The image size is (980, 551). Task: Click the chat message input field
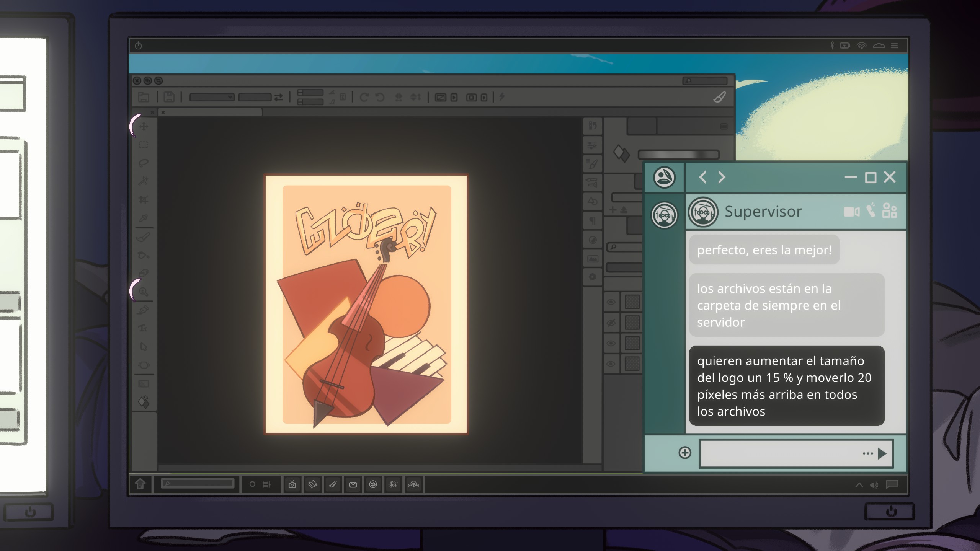pos(777,453)
